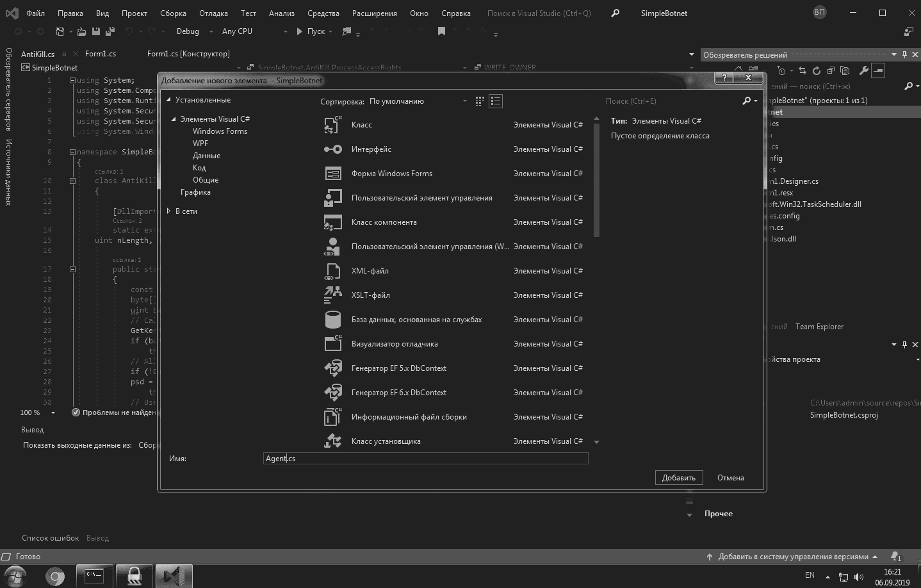Open the Отладка menu
Viewport: 921px width, 588px height.
[213, 13]
